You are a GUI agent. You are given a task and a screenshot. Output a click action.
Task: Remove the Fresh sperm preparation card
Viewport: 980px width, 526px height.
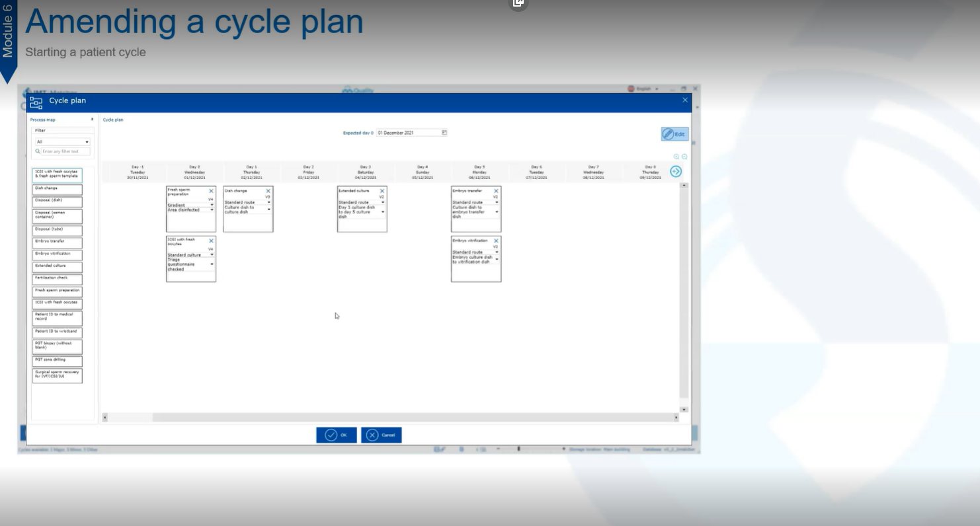point(211,191)
